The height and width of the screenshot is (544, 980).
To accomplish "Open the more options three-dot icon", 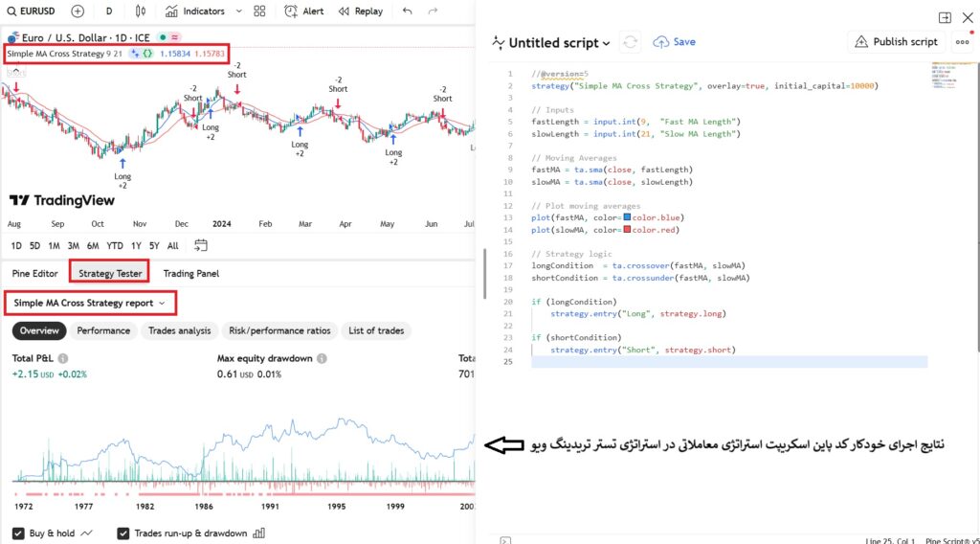I will click(962, 42).
